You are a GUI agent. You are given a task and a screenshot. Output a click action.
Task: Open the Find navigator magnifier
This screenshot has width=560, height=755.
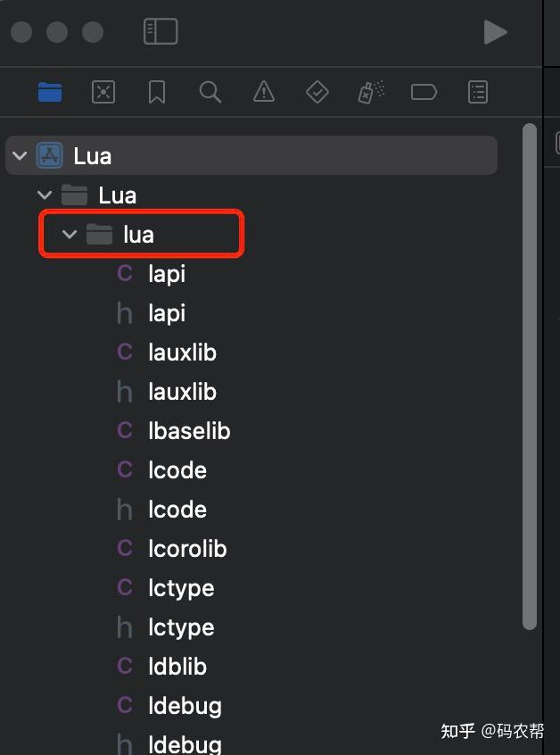coord(210,92)
